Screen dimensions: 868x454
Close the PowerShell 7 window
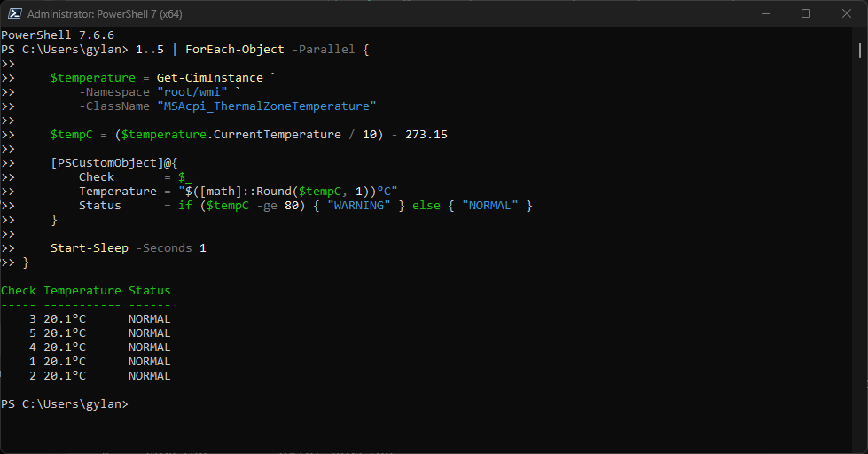click(x=847, y=14)
